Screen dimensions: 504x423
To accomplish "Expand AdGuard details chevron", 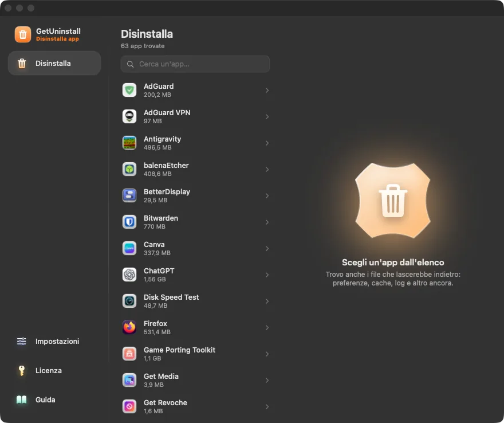I will (x=267, y=91).
